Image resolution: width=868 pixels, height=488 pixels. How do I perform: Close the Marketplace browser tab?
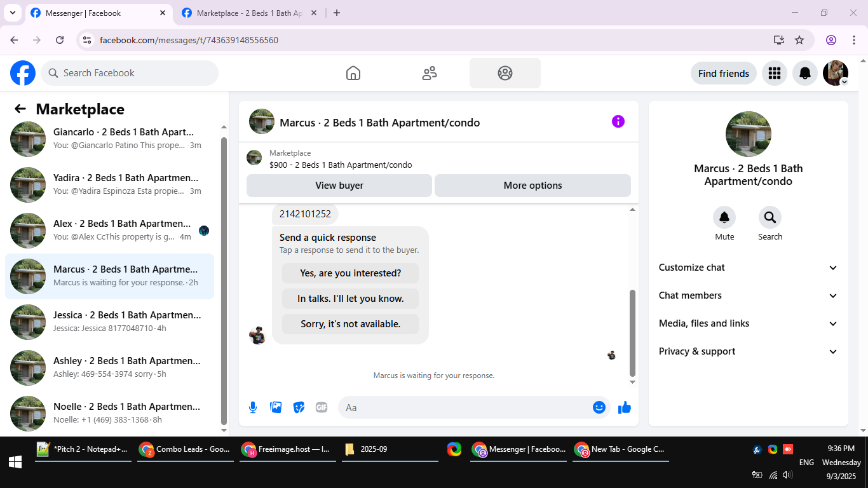pos(313,13)
